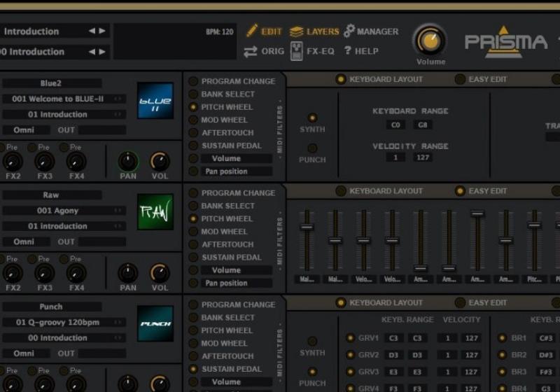
Task: Open the Raw preset selector '001 Agony'
Action: click(64, 211)
